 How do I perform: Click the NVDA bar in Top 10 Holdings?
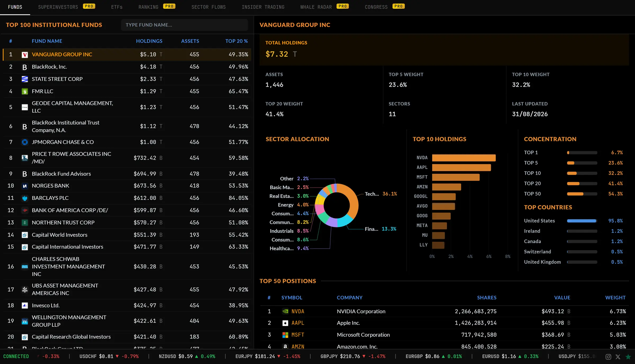[464, 158]
